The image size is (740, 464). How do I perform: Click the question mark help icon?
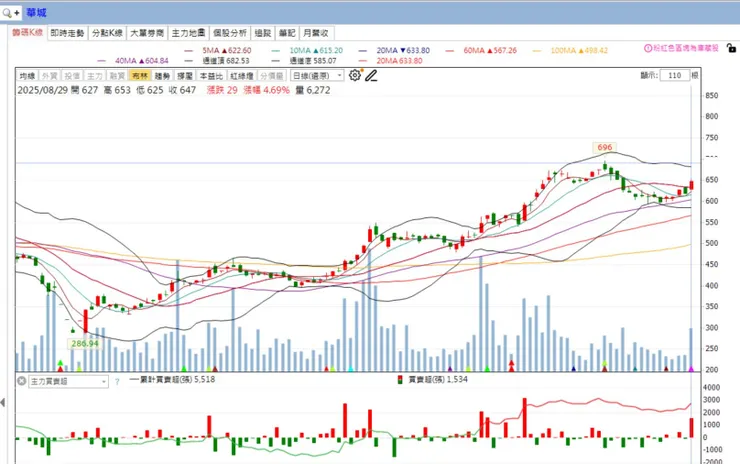point(117,382)
